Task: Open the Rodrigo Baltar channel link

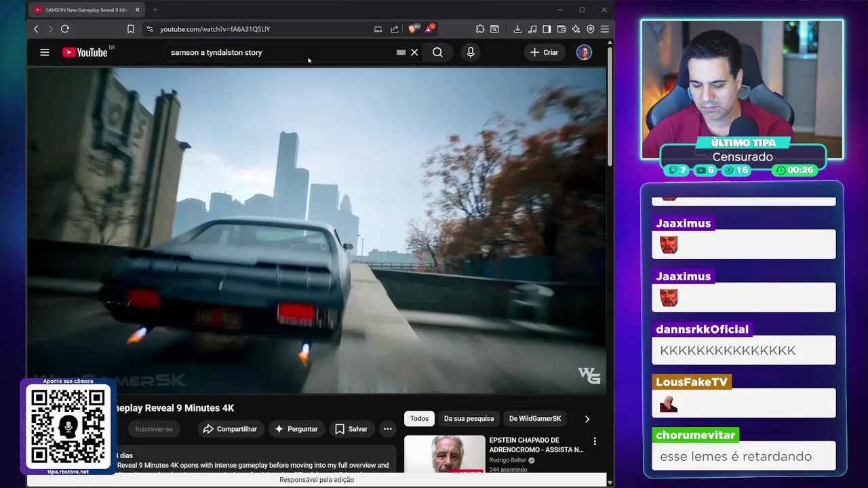Action: (508, 460)
